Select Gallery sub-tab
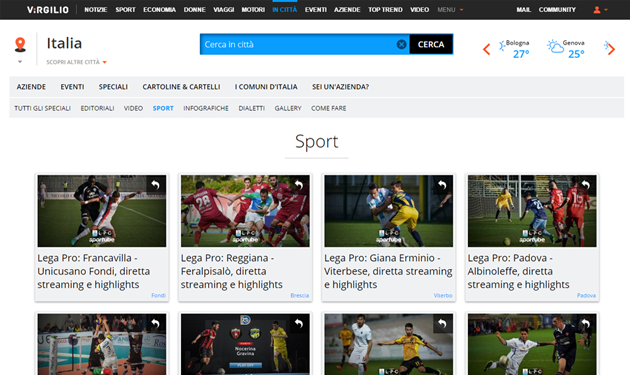Viewport: 630px width, 375px height. coord(288,108)
